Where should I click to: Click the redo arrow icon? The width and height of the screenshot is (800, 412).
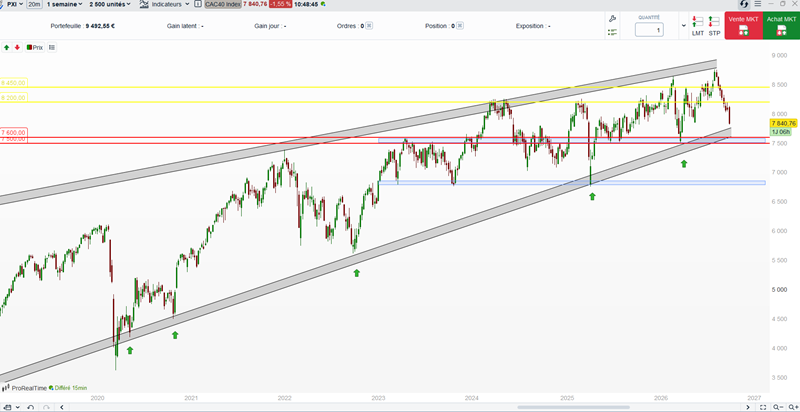pos(46,407)
